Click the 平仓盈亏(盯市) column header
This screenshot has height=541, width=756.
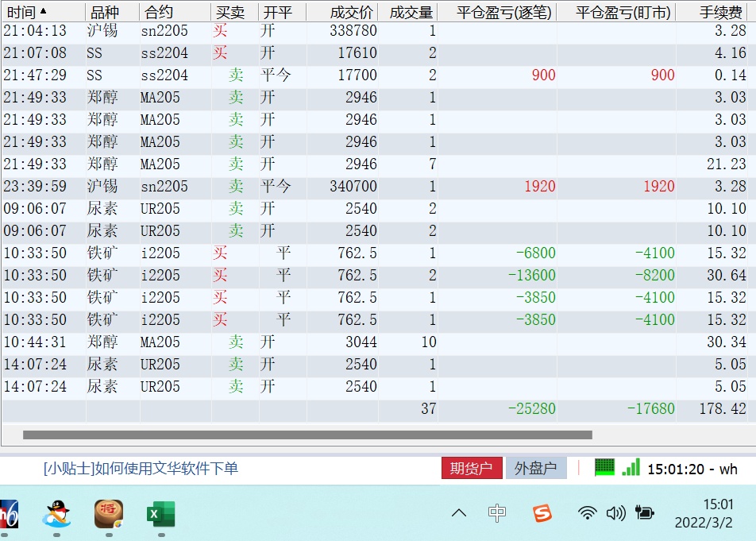617,12
